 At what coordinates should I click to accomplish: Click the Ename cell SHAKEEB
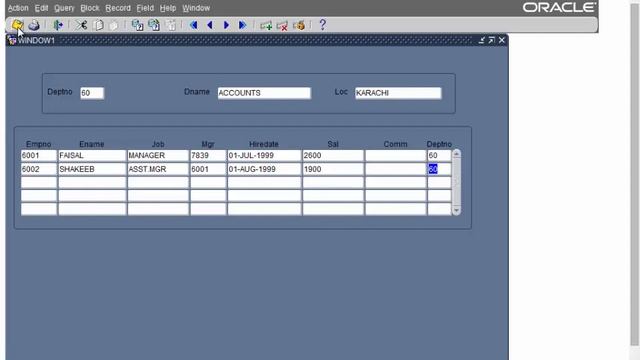click(x=92, y=169)
